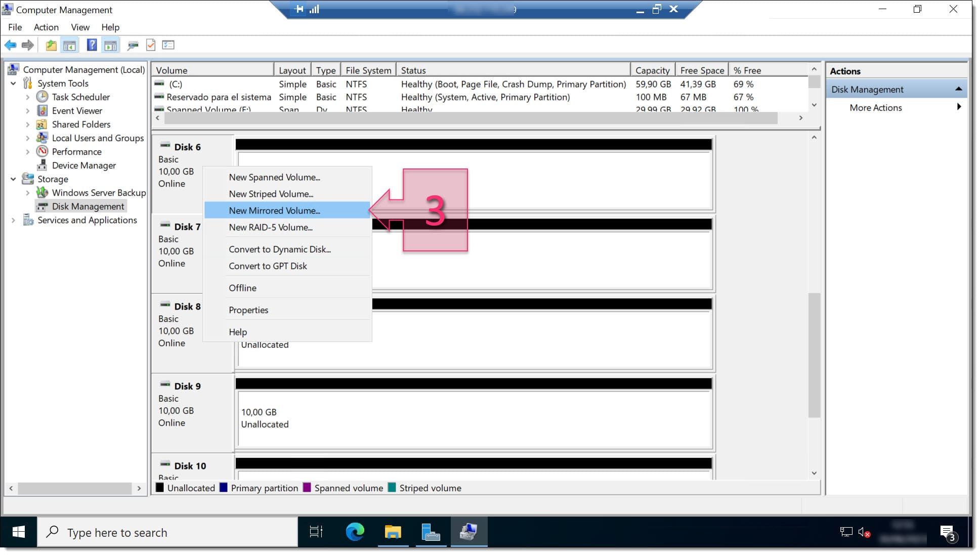
Task: Choose New Mirrored Volume menu entry
Action: pyautogui.click(x=287, y=210)
